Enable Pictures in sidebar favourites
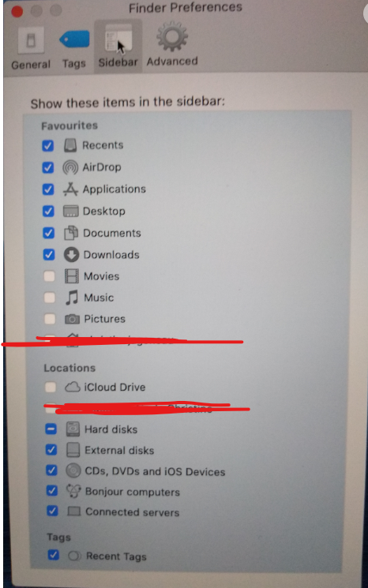The width and height of the screenshot is (368, 588). point(50,319)
